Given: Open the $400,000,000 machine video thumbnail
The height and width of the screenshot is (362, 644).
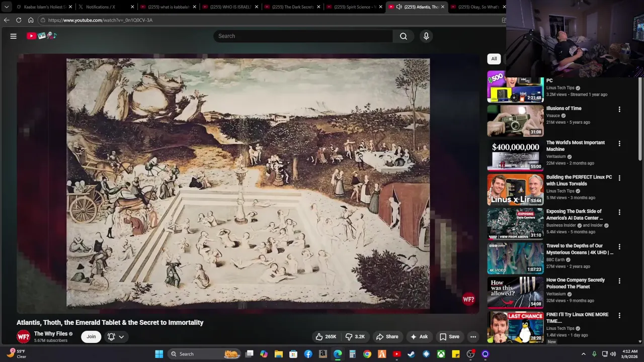Looking at the screenshot, I should click(515, 155).
